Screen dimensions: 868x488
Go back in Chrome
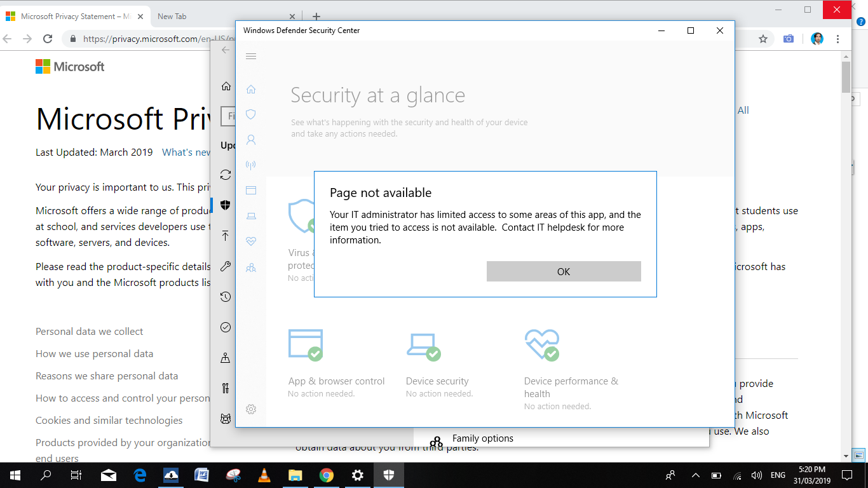point(8,39)
